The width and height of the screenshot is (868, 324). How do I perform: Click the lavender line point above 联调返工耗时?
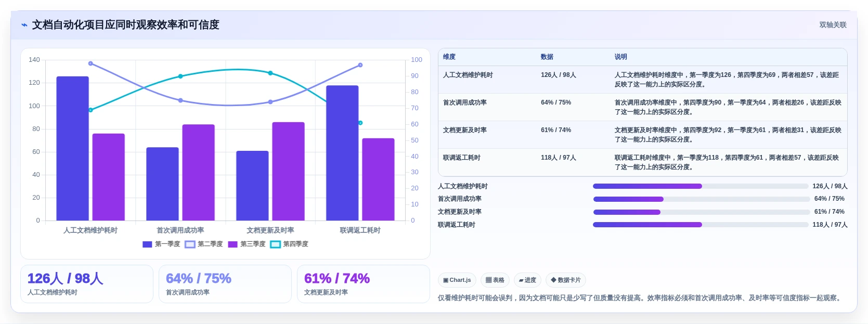(x=360, y=65)
